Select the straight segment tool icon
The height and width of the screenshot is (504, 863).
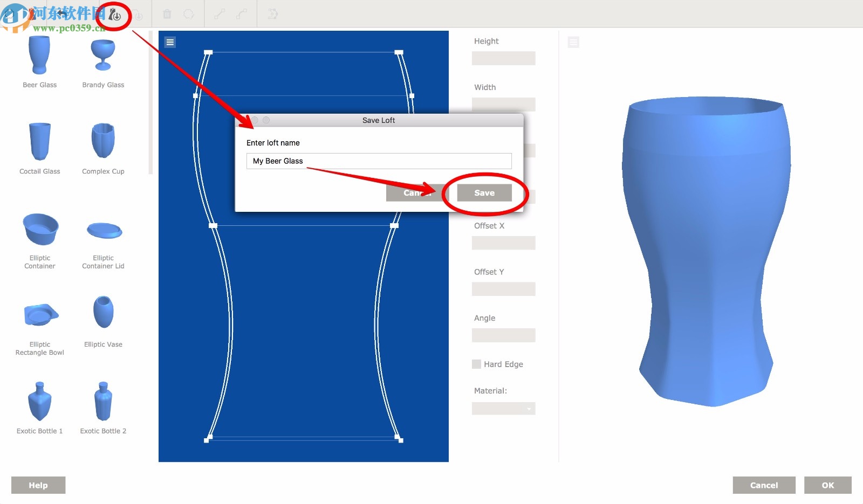click(219, 14)
